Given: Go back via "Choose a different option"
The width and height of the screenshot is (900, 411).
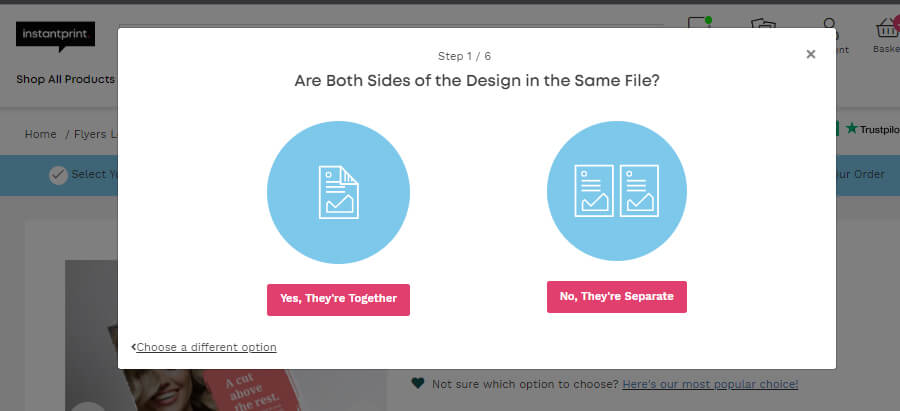Looking at the screenshot, I should 206,347.
